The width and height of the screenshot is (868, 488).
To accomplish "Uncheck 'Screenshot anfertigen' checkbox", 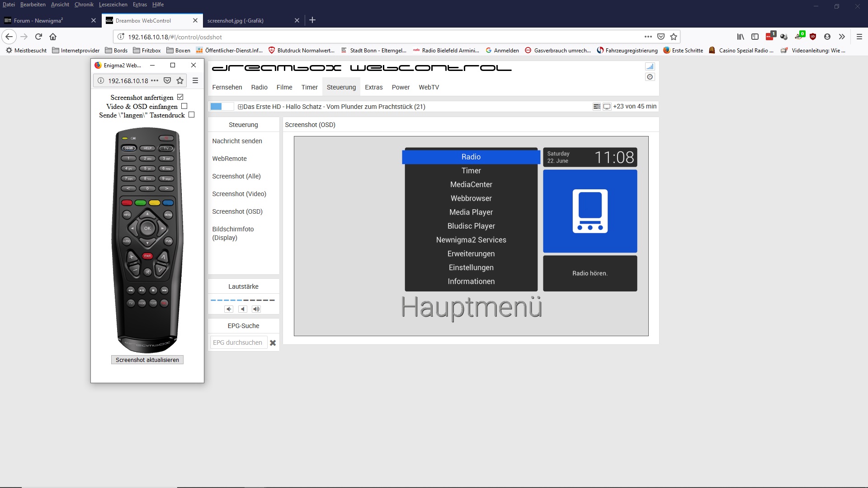I will [180, 97].
